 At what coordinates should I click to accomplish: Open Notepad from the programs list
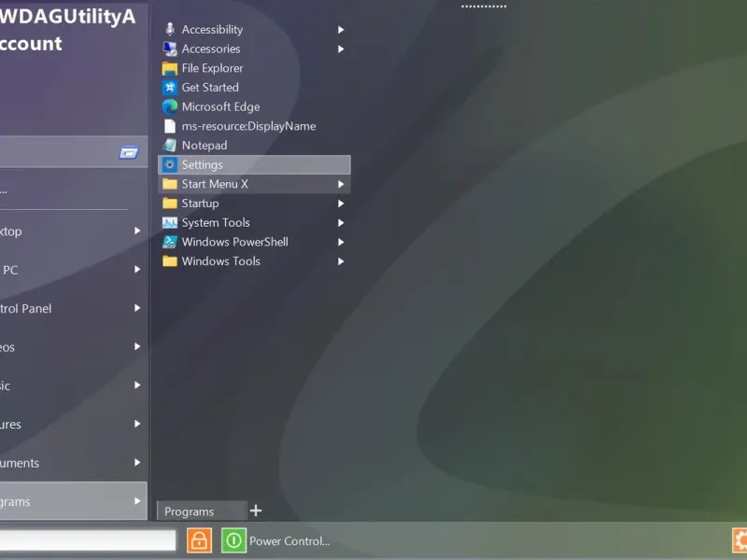click(x=254, y=146)
